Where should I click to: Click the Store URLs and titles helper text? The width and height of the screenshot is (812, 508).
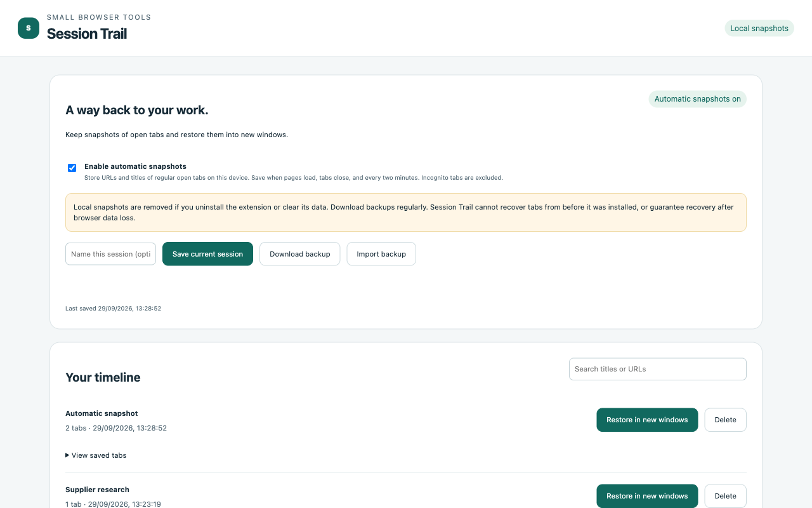(x=294, y=178)
